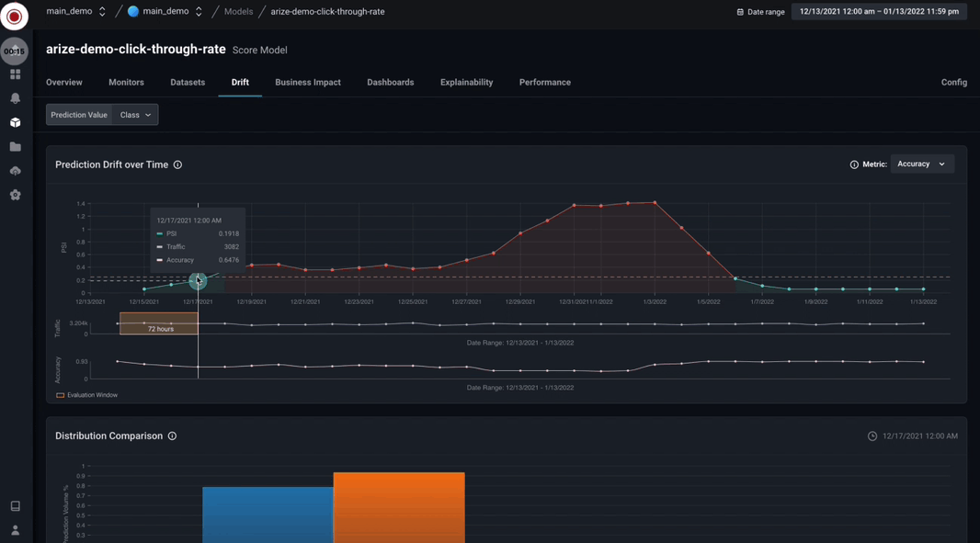
Task: Click the red record button logo
Action: tap(14, 17)
